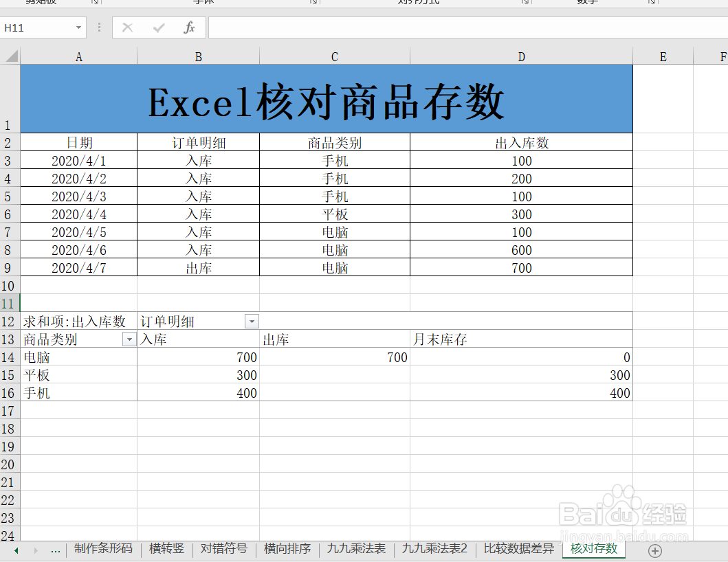Select column C header
This screenshot has height=562, width=728.
[335, 56]
